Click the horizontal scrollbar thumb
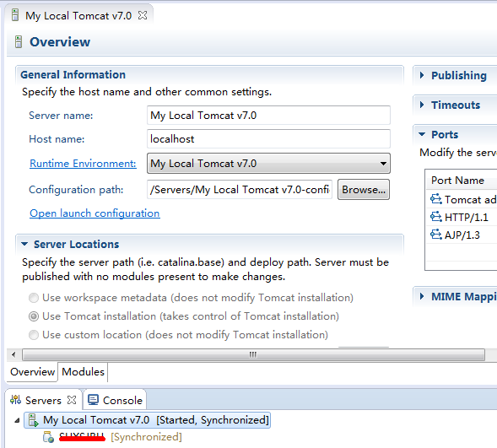The width and height of the screenshot is (497, 448). point(253,354)
